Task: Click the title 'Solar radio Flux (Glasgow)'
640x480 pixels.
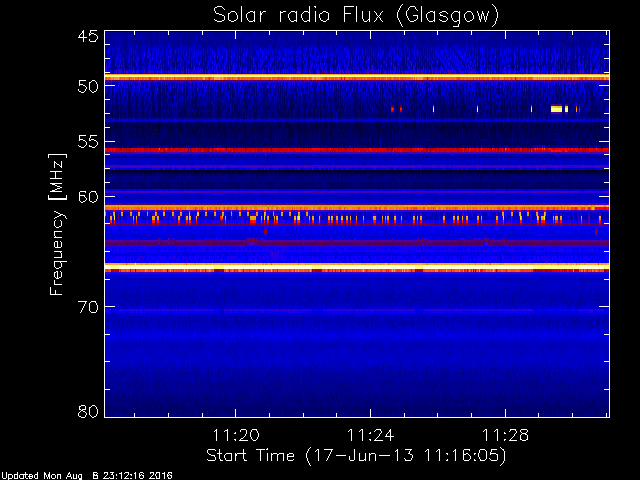Action: coord(356,15)
